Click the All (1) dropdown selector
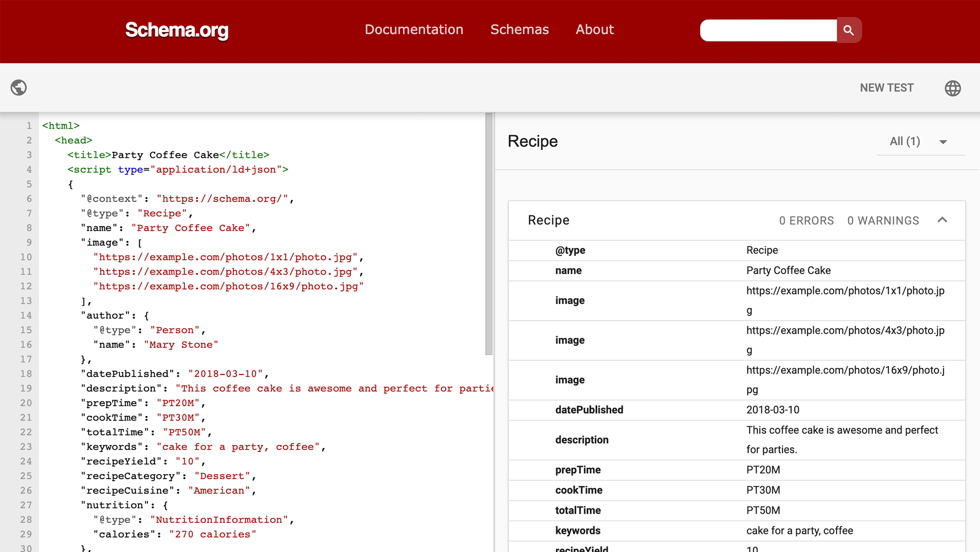This screenshot has width=980, height=552. [x=917, y=142]
